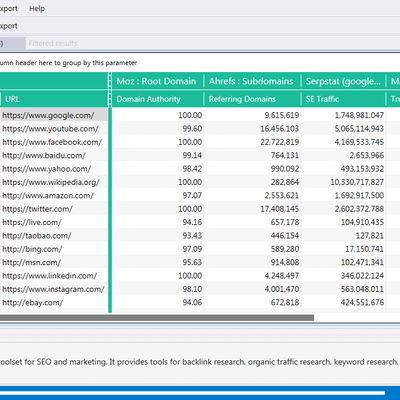The height and width of the screenshot is (400, 400).
Task: Click SE Traffic value 1,748,981,047
Action: 359,115
